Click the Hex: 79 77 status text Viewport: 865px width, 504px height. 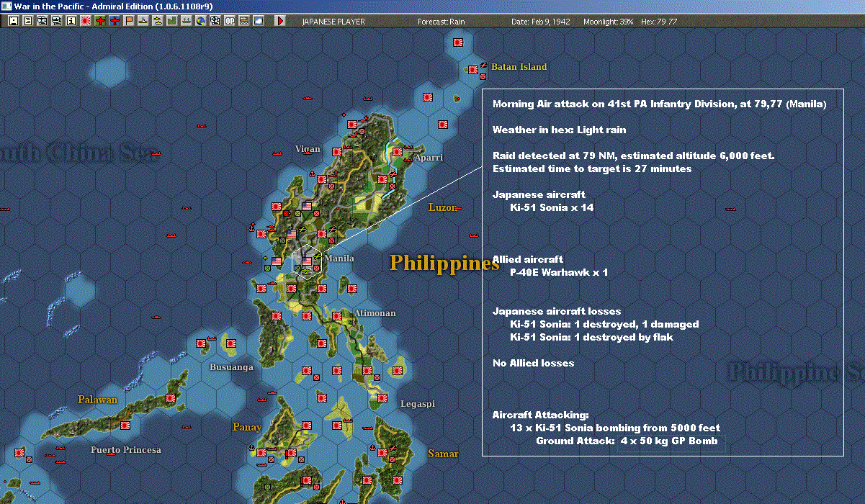pos(658,22)
